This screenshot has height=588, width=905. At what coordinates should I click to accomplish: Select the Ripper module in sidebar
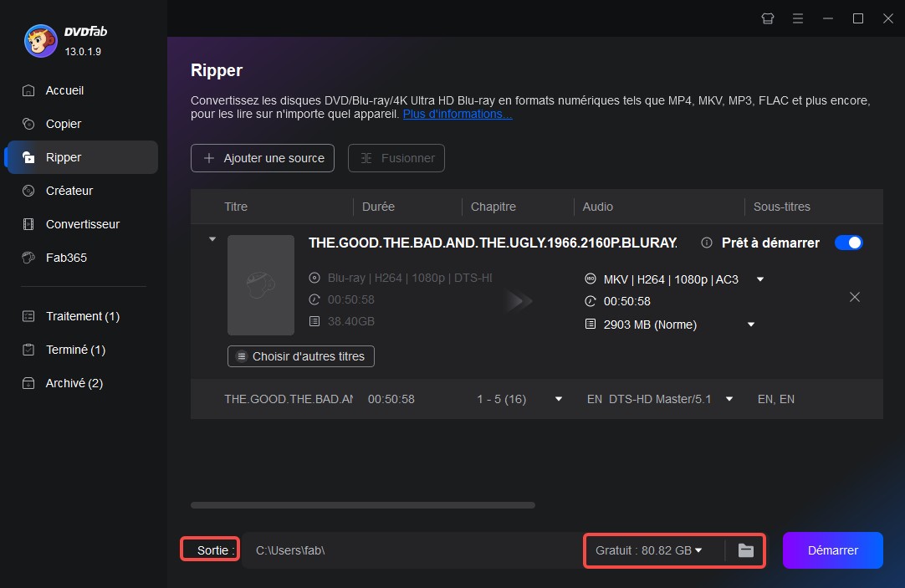[81, 157]
